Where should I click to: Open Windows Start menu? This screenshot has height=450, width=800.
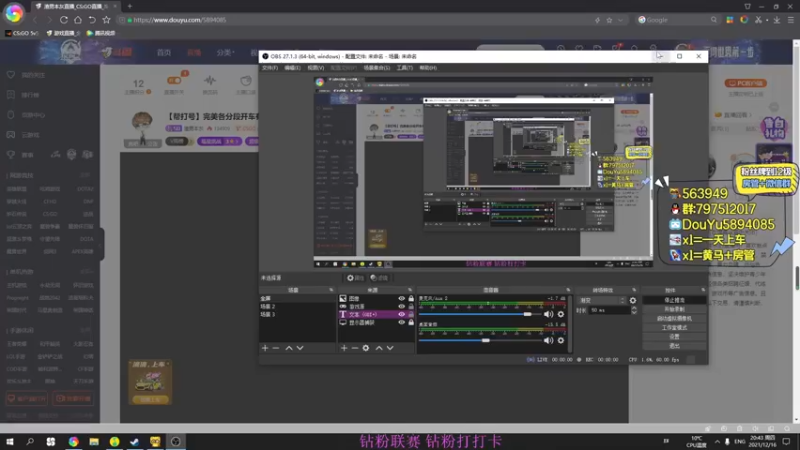tap(10, 441)
